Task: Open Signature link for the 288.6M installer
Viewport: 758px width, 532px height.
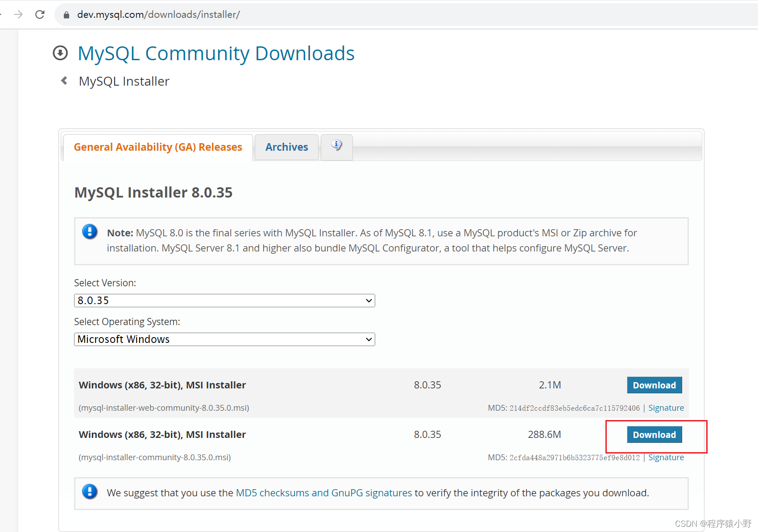Action: (666, 458)
